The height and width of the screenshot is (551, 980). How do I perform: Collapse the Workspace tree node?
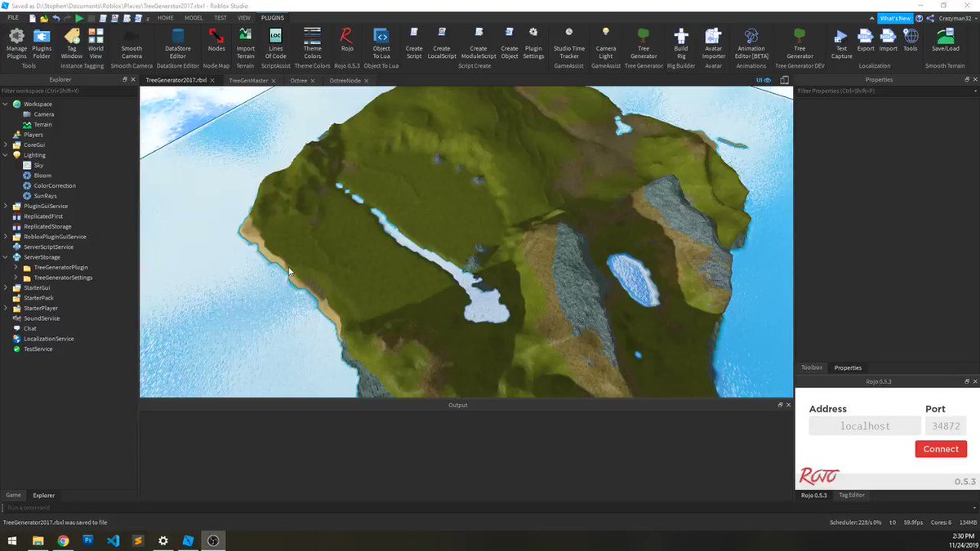tap(6, 104)
